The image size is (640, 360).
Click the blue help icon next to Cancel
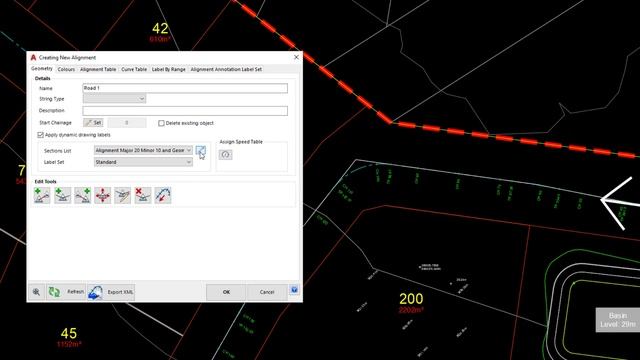[294, 290]
